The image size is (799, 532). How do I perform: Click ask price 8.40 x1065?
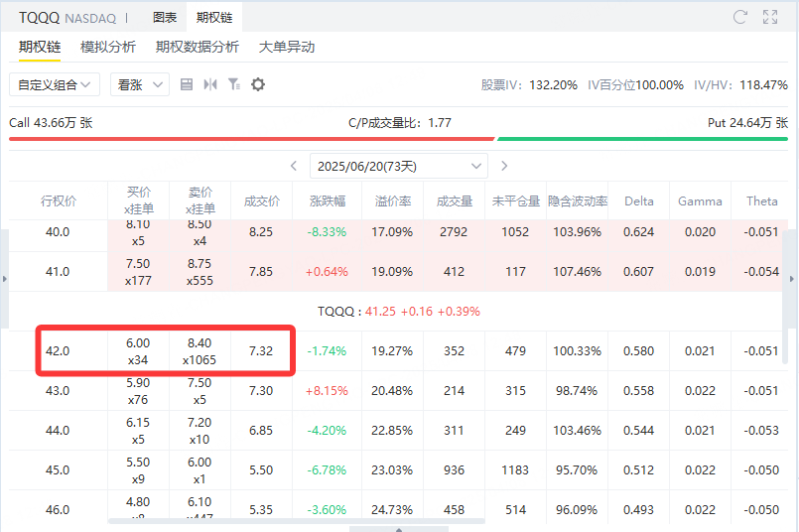[200, 351]
